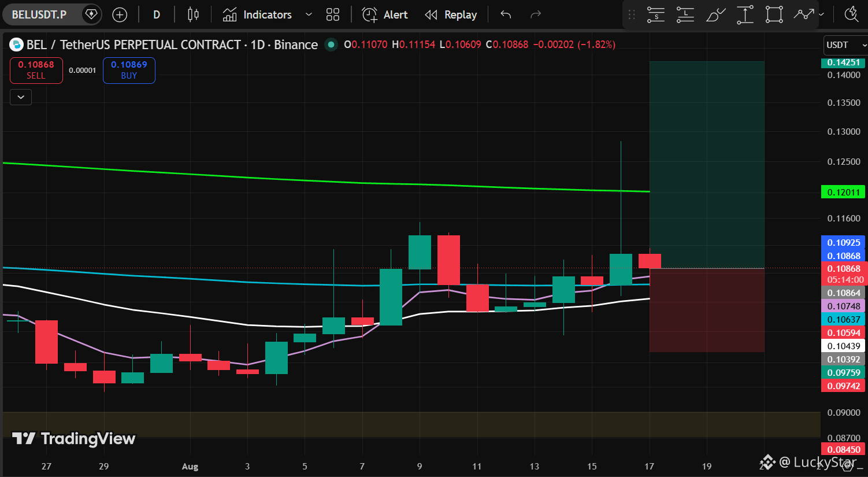The width and height of the screenshot is (868, 477).
Task: Select the Brush drawing tool
Action: (x=715, y=14)
